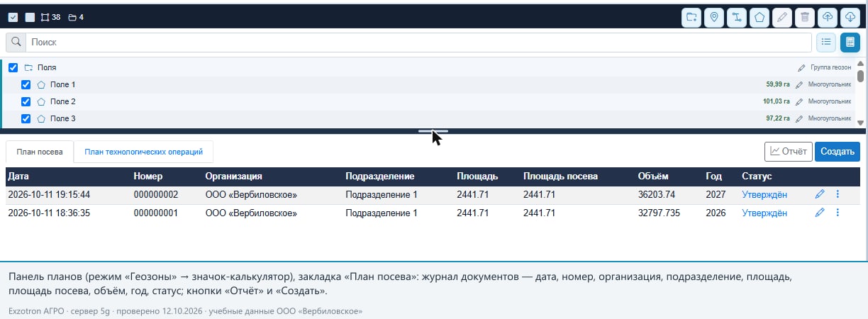Toggle the deselect-all empty checkbox in header
Viewport: 868px width, 319px height.
(29, 17)
